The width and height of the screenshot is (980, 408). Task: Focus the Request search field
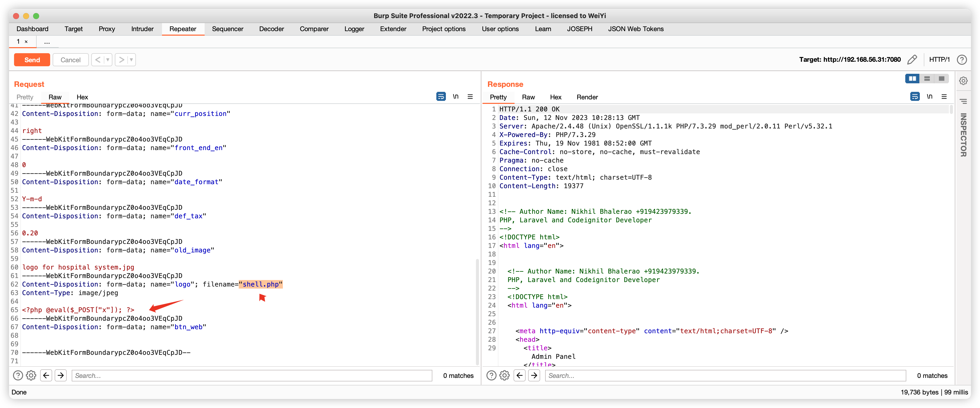click(x=252, y=376)
